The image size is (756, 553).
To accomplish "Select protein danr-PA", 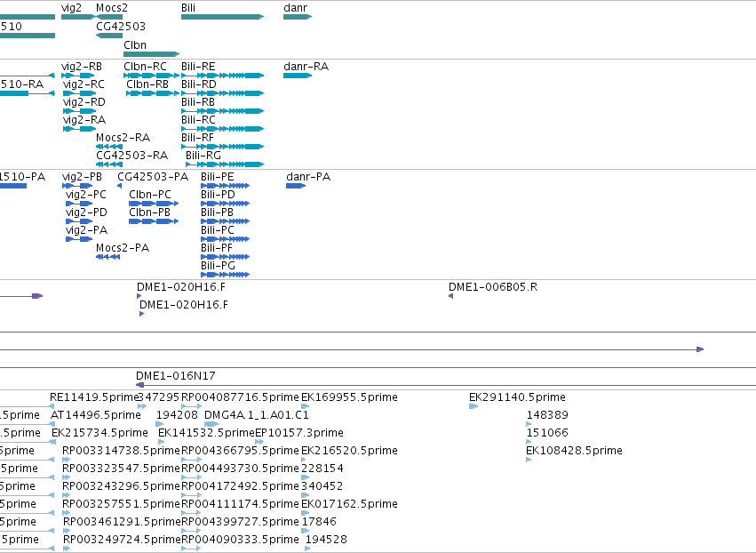I will coord(308,177).
